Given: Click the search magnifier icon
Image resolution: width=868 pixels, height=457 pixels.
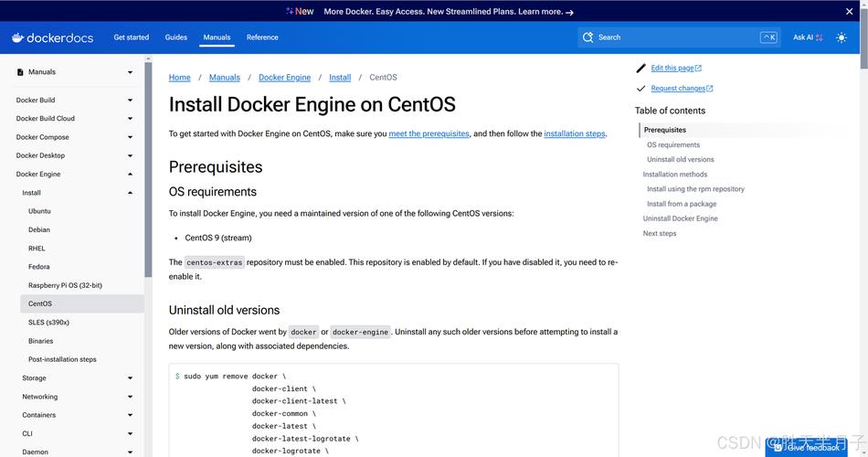Looking at the screenshot, I should tap(588, 37).
